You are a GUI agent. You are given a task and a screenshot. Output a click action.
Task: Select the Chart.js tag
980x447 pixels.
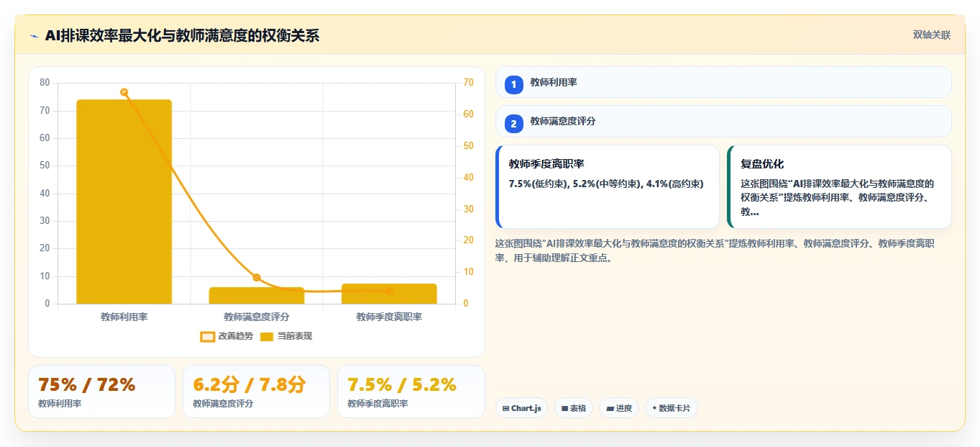coord(521,408)
